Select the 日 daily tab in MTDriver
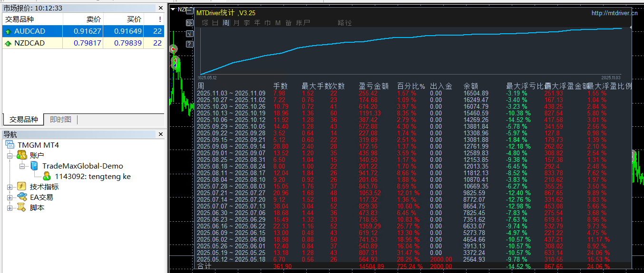The height and width of the screenshot is (273, 644). [215, 23]
